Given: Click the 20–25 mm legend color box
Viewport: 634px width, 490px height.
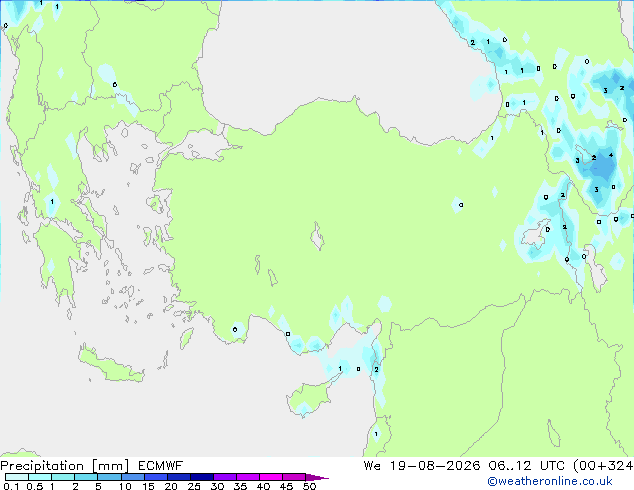Looking at the screenshot, I should [x=178, y=477].
